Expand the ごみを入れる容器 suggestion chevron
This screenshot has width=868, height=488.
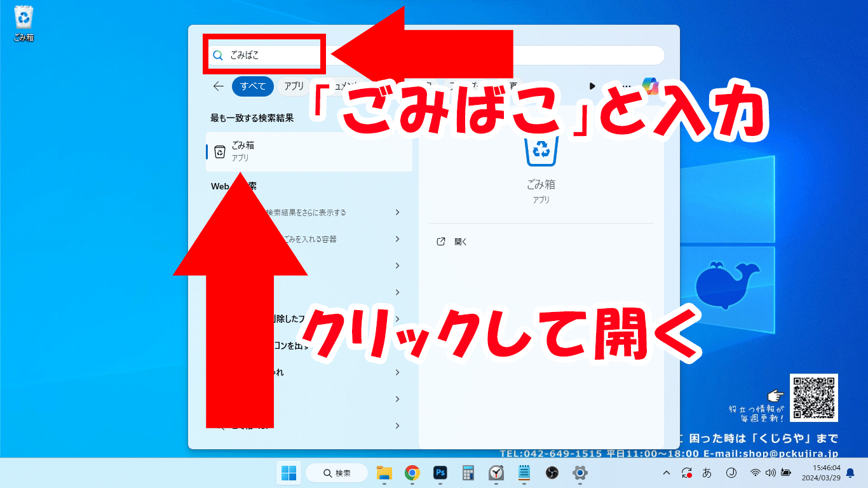(x=398, y=239)
